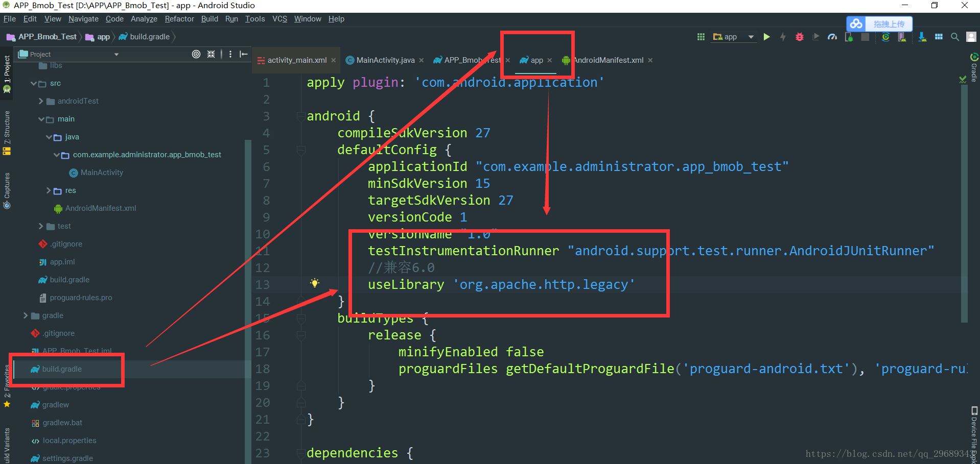Screen dimensions: 980x464
Task: Toggle the 1: Project tool window
Action: [x=7, y=74]
